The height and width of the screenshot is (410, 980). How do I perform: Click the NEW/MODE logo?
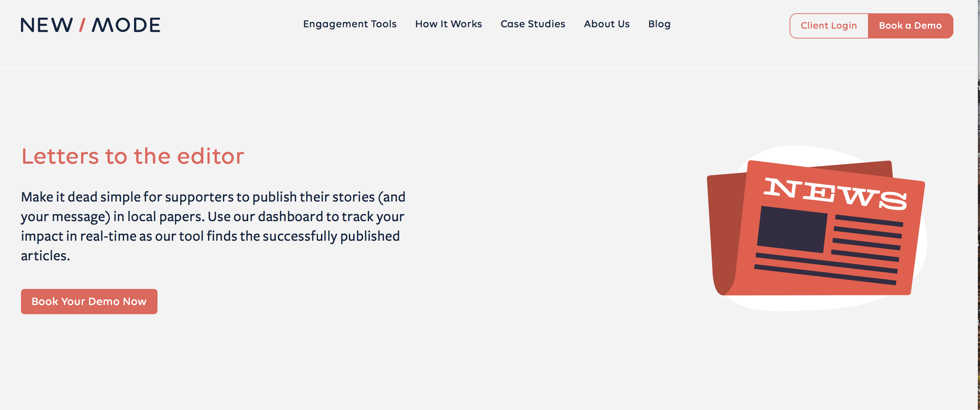pos(90,25)
